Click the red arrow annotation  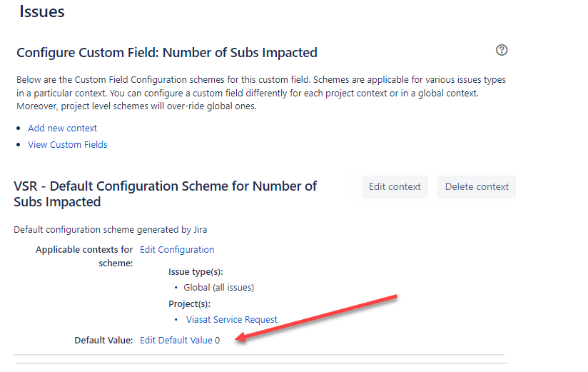click(x=315, y=318)
